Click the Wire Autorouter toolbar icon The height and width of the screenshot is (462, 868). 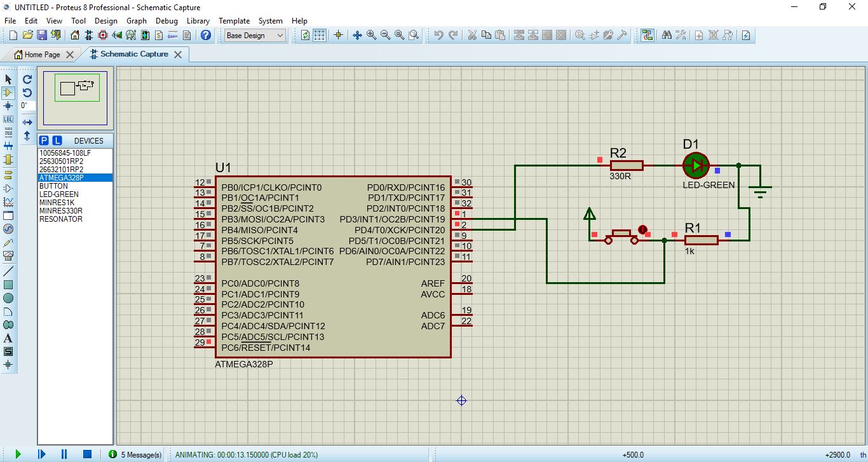(x=647, y=36)
